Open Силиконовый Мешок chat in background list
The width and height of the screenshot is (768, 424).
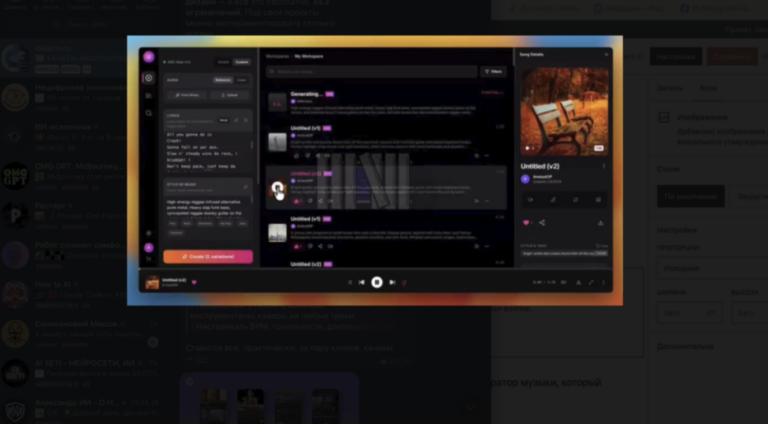pos(78,333)
